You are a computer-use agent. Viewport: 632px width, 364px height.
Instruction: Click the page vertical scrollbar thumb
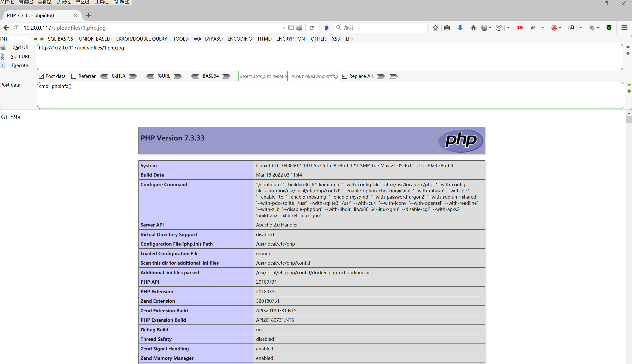(629, 119)
